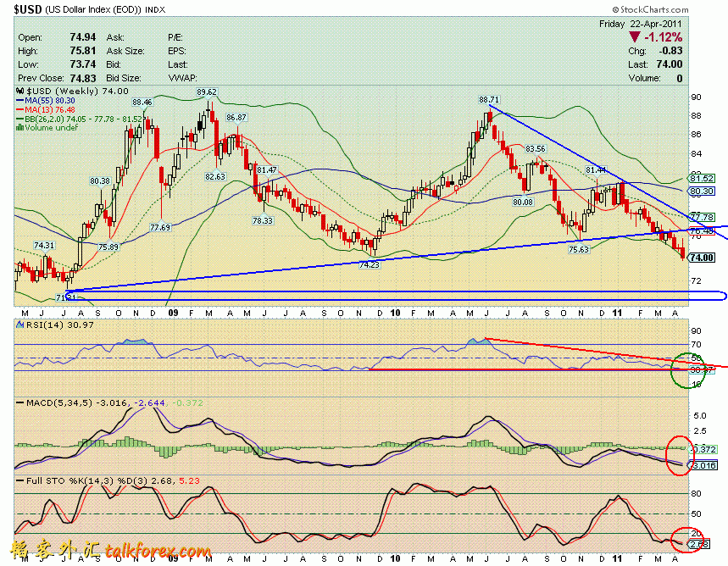This screenshot has height=566, width=728.
Task: Select the Open value 74.94
Action: coord(83,37)
